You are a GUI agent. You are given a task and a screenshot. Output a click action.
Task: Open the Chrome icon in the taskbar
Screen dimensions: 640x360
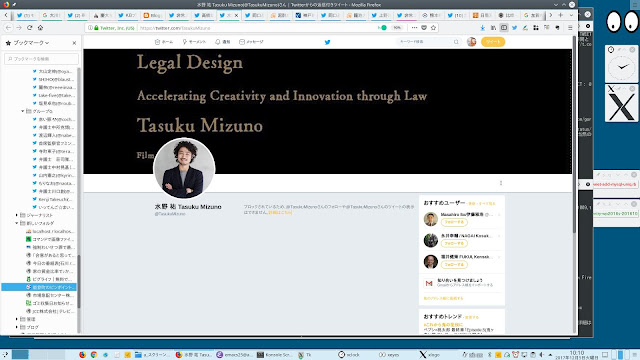(94, 355)
